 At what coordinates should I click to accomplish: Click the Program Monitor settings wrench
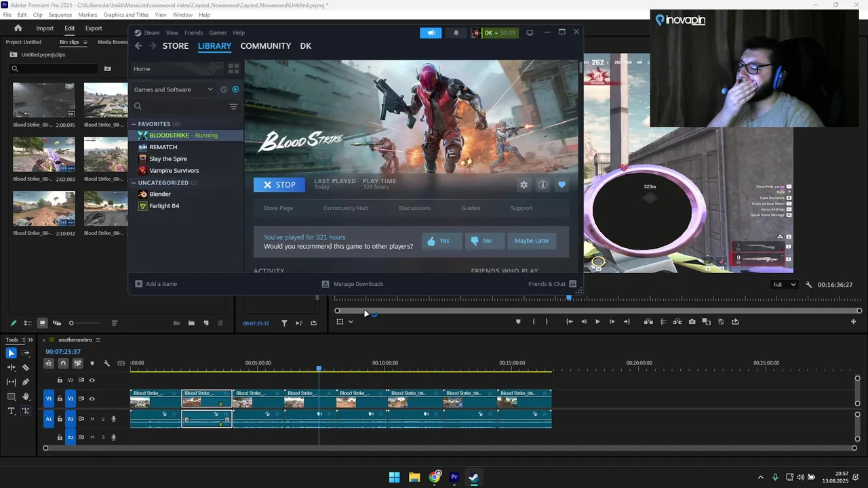pos(808,285)
